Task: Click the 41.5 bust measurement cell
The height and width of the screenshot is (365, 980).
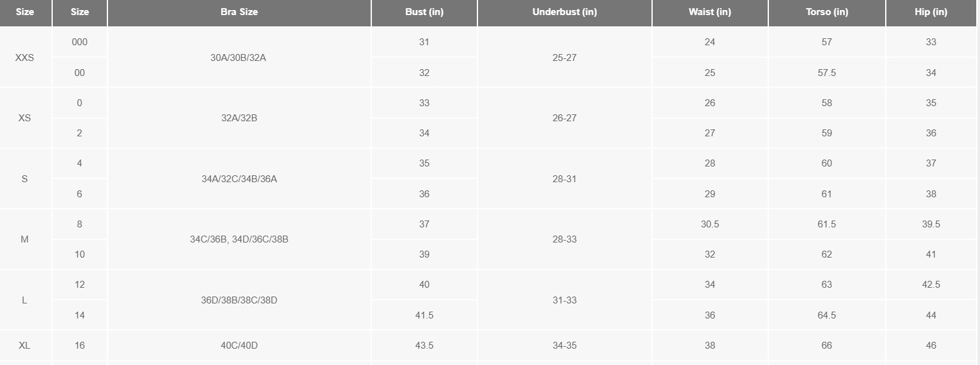Action: point(424,315)
